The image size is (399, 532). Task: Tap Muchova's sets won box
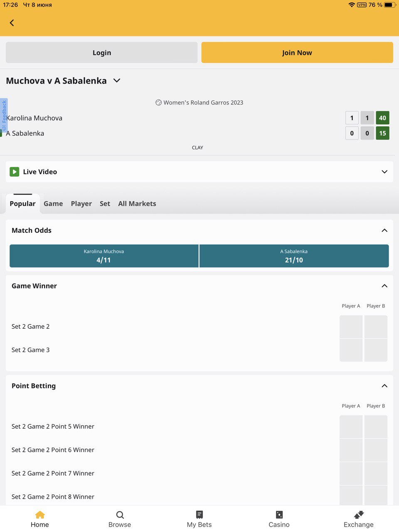tap(352, 118)
